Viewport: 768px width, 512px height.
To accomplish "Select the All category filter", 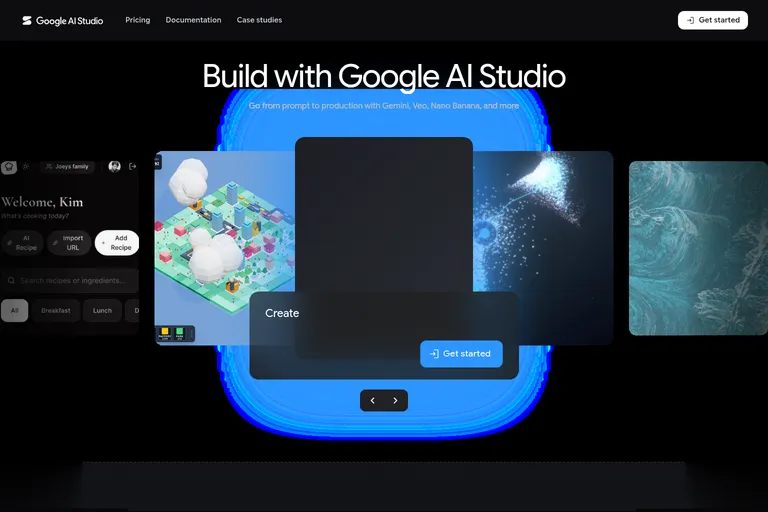I will click(15, 311).
